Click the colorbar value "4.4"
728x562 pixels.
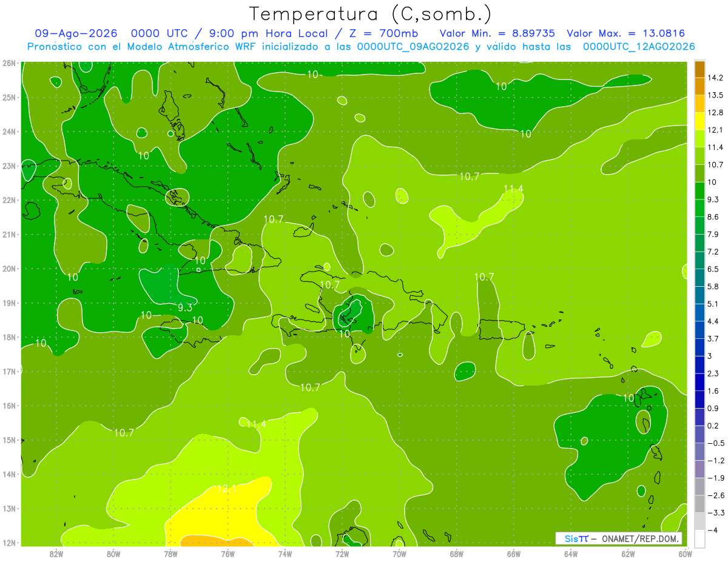tap(713, 321)
